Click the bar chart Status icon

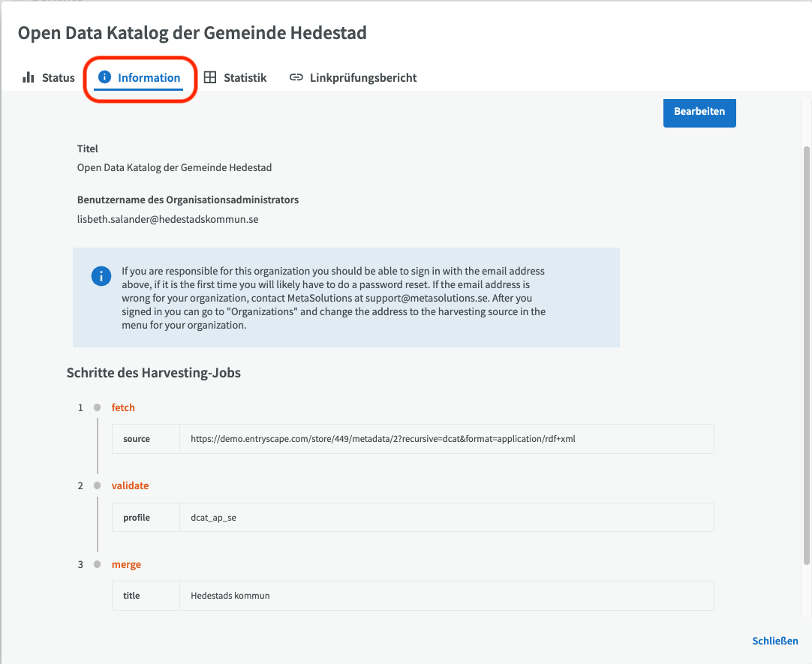29,77
